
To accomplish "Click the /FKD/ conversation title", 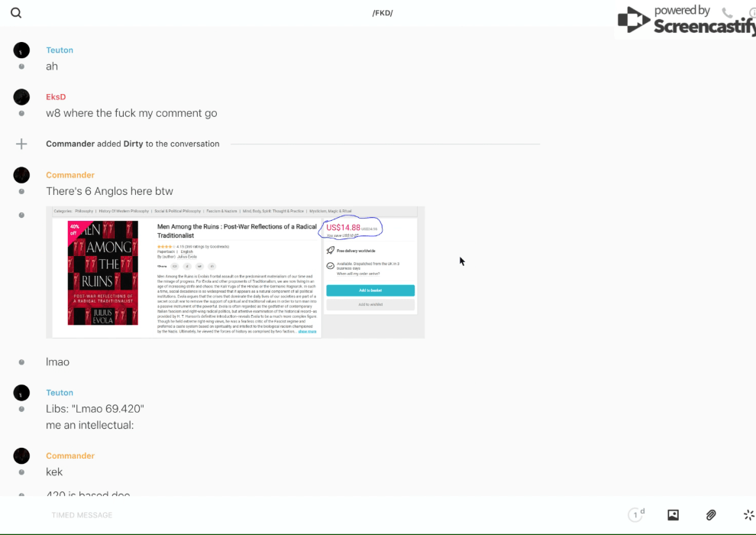I will (382, 13).
